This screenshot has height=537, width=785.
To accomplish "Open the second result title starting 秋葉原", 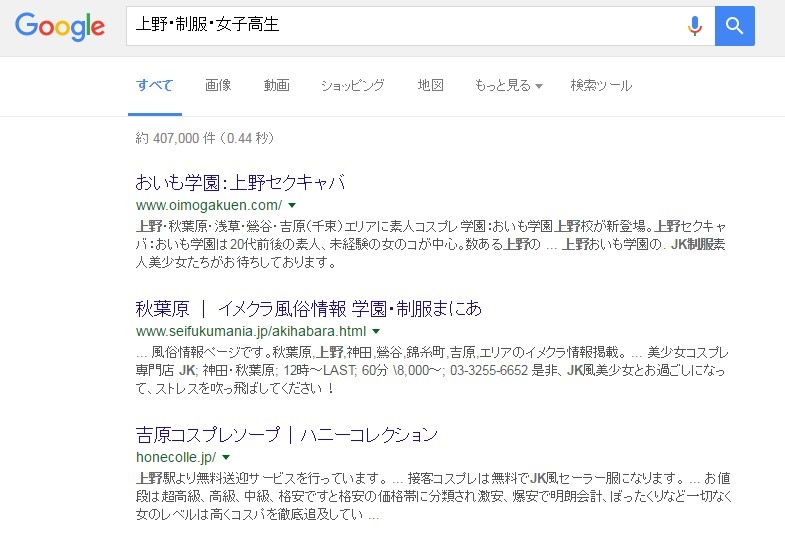I will (308, 309).
